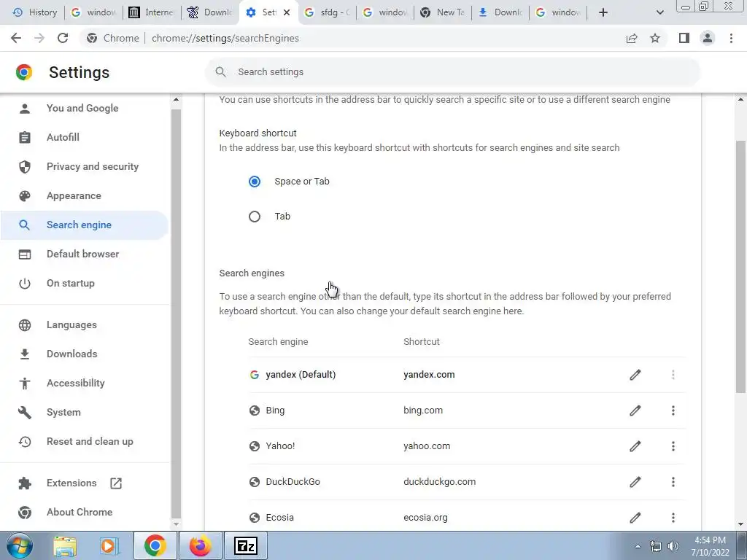Switch to the Downloads tab with arrow icon
Image resolution: width=747 pixels, height=560 pixels.
point(500,12)
